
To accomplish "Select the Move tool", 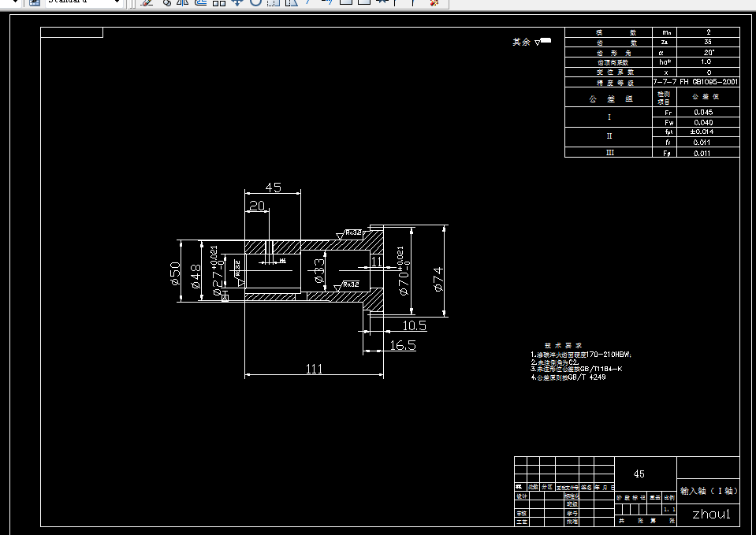I will tap(236, 2).
